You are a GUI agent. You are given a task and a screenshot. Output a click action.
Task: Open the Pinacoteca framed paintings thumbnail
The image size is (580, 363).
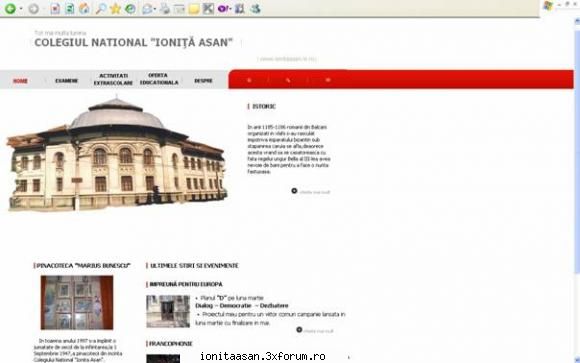pyautogui.click(x=77, y=302)
